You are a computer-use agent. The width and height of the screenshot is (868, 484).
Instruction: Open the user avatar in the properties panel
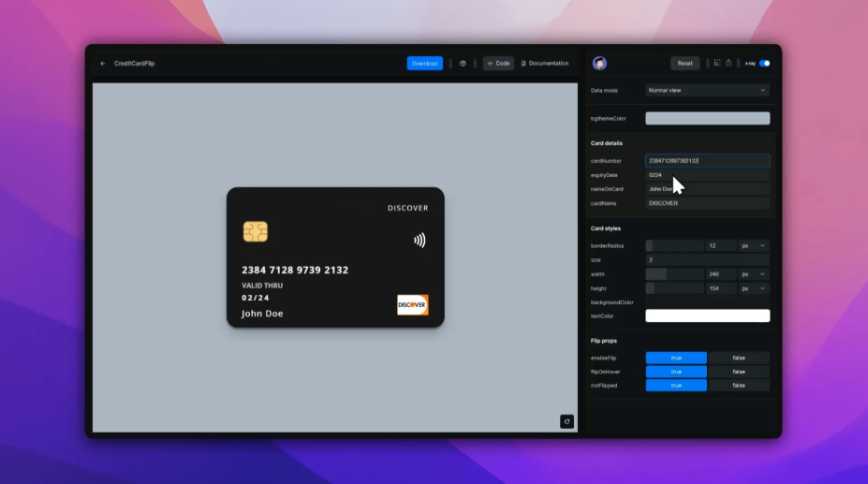[599, 63]
